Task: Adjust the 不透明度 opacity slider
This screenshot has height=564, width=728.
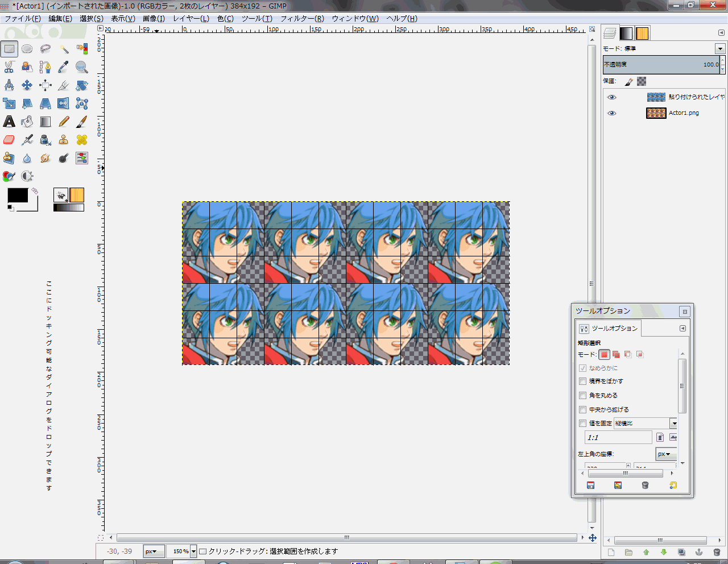Action: [x=661, y=65]
